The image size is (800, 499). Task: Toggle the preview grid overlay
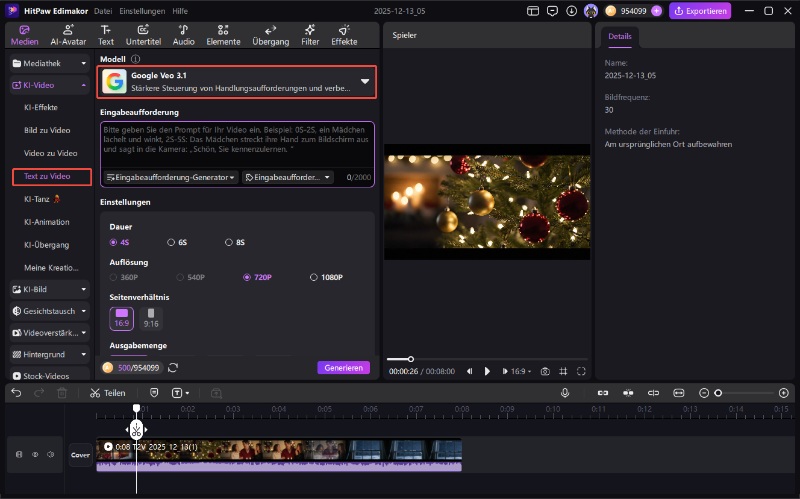pos(563,371)
